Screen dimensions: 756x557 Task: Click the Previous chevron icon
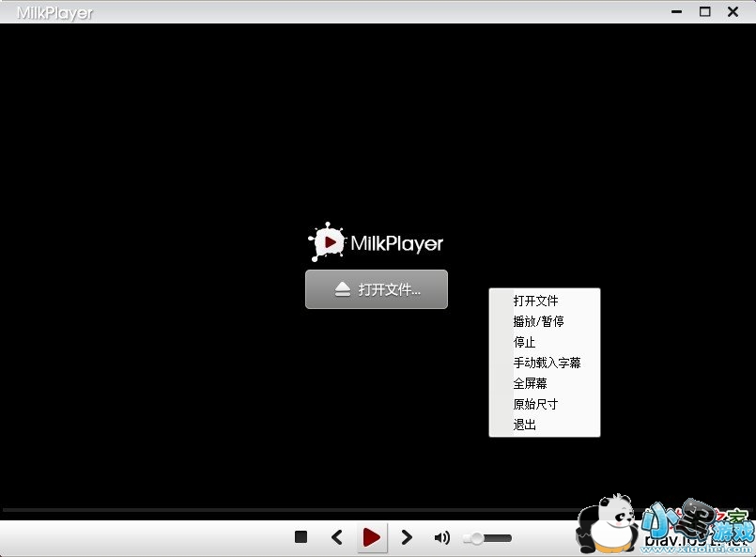click(336, 536)
